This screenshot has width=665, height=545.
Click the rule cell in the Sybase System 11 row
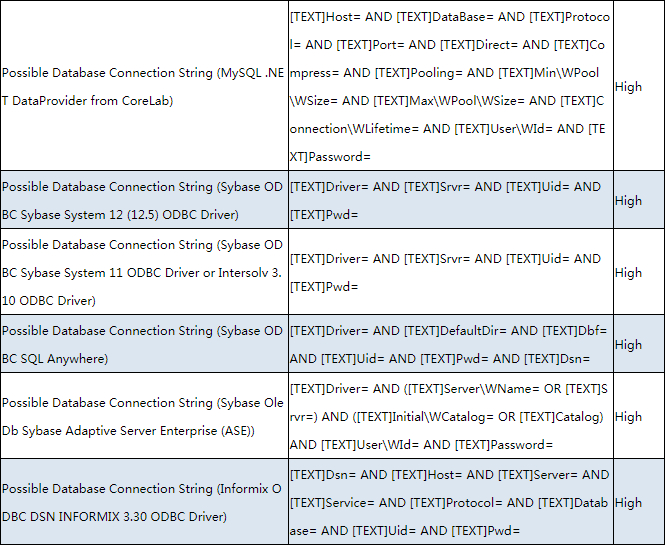[451, 272]
